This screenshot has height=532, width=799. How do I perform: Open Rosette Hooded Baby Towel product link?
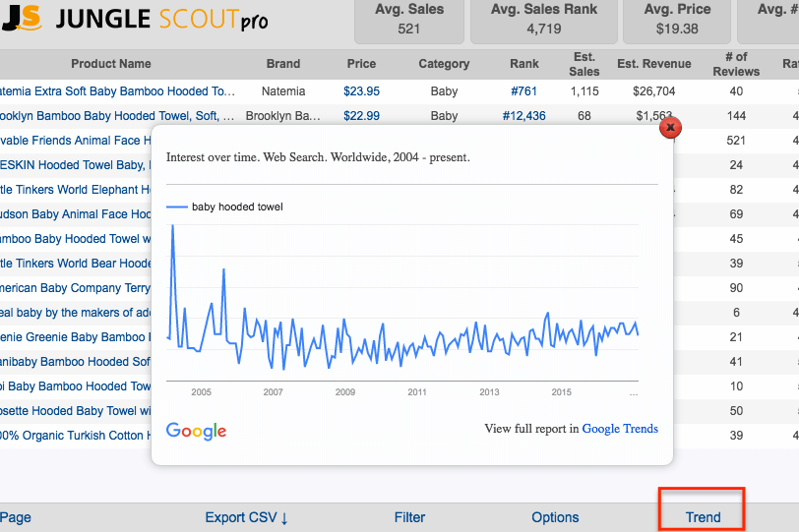coord(76,411)
